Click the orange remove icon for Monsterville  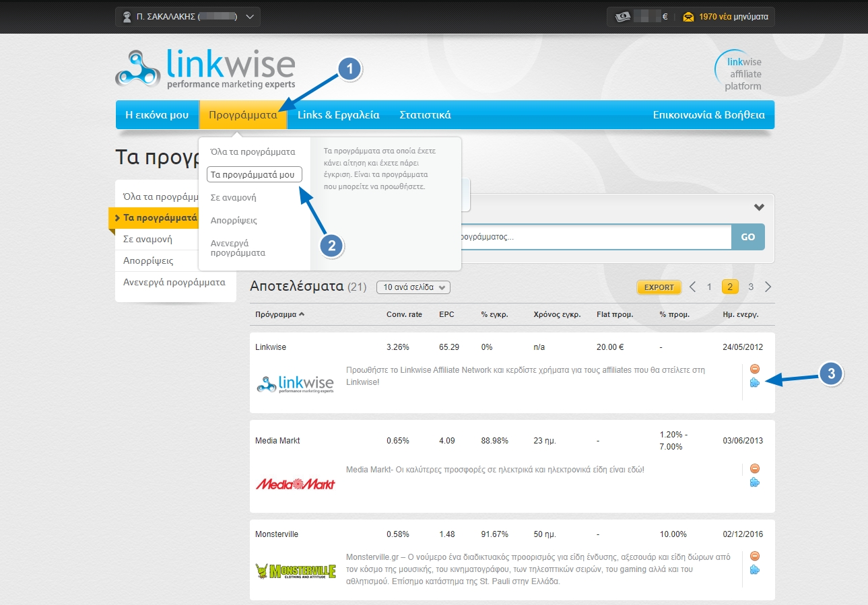coord(754,556)
